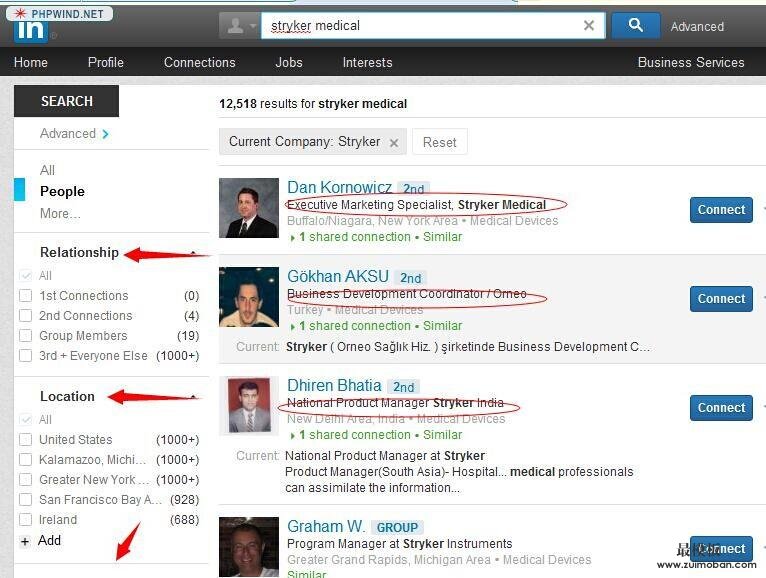Screen dimensions: 766x578
Task: Connect with Gökhan AKSU
Action: 721,299
